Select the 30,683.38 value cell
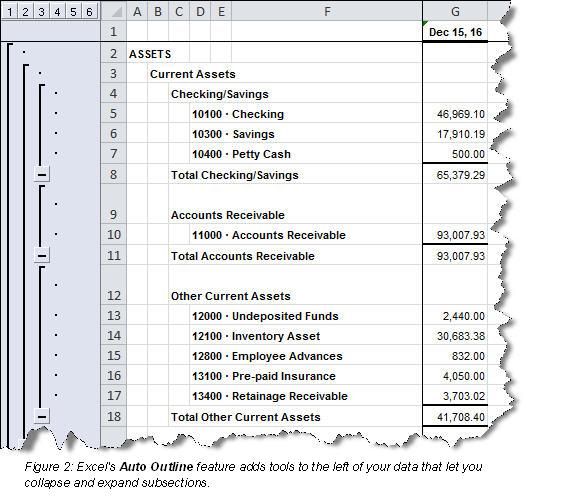580x501 pixels. [455, 336]
